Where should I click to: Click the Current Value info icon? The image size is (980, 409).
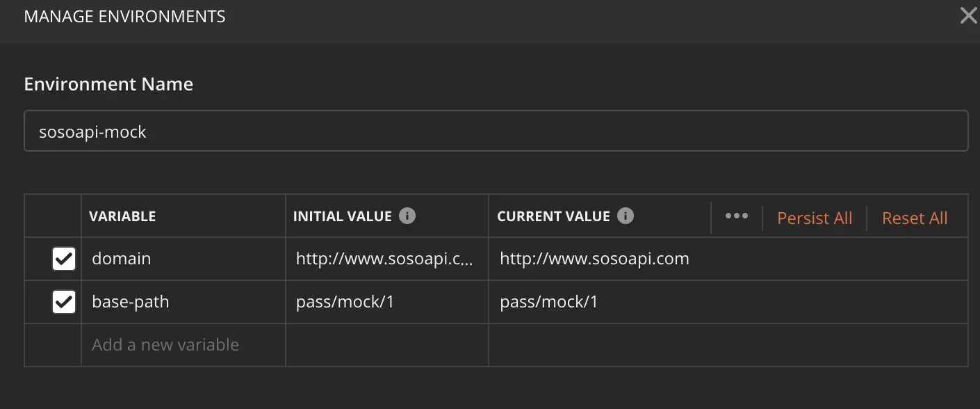click(x=626, y=216)
